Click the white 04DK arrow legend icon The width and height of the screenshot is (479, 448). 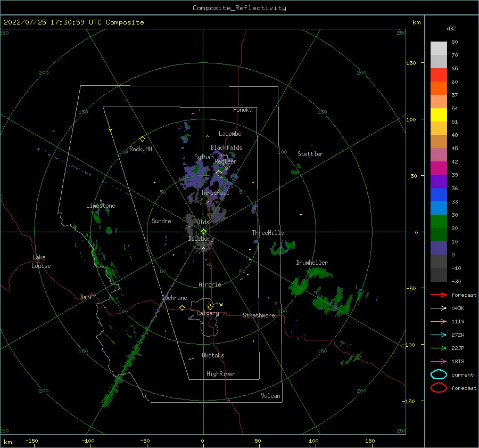pyautogui.click(x=439, y=308)
